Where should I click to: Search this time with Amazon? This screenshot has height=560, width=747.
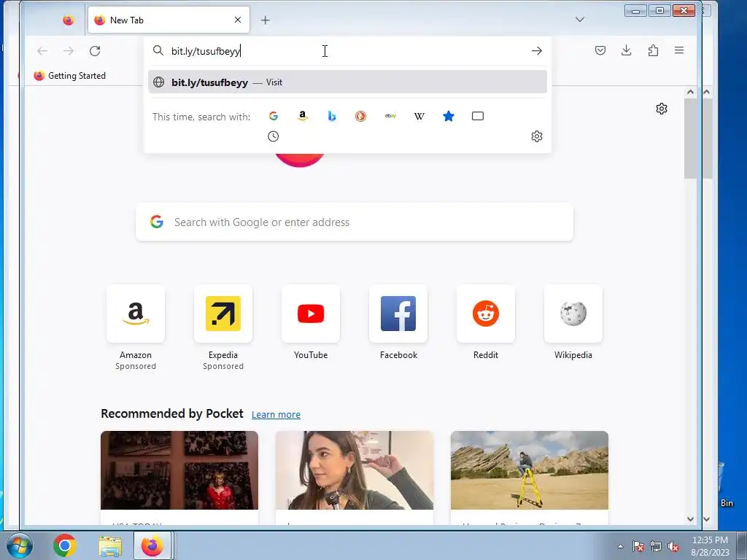pos(303,116)
